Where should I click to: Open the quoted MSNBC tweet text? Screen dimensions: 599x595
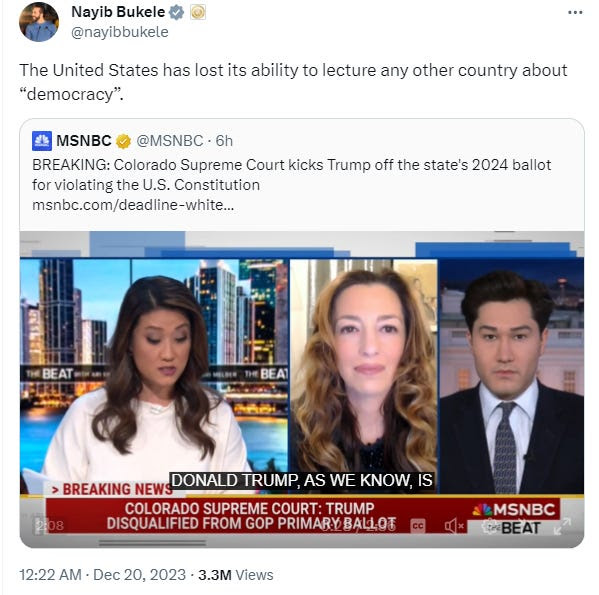tap(291, 175)
